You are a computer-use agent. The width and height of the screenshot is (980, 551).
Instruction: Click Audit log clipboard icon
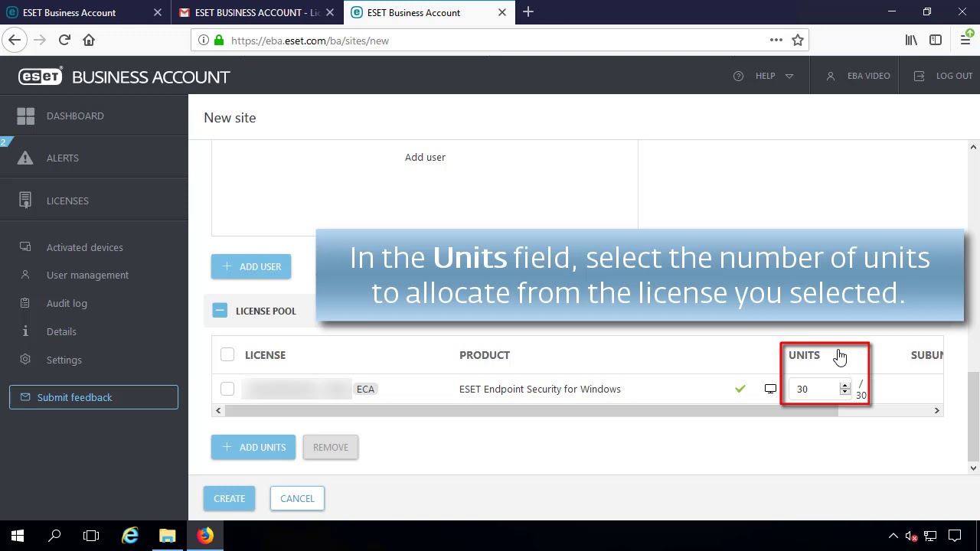click(25, 303)
